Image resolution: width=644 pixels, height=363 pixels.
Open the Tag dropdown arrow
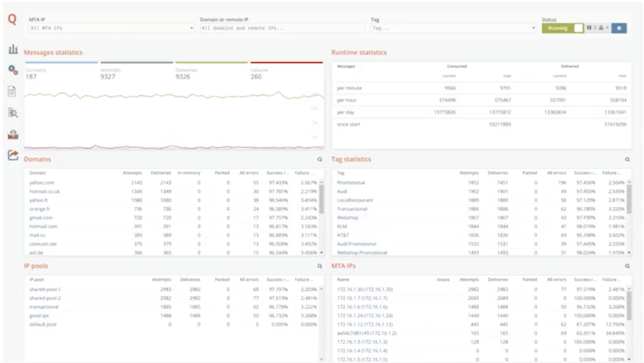(x=534, y=28)
